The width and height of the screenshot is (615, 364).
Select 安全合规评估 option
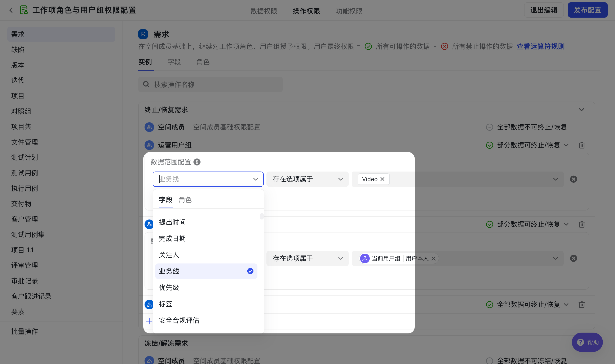pos(206,320)
